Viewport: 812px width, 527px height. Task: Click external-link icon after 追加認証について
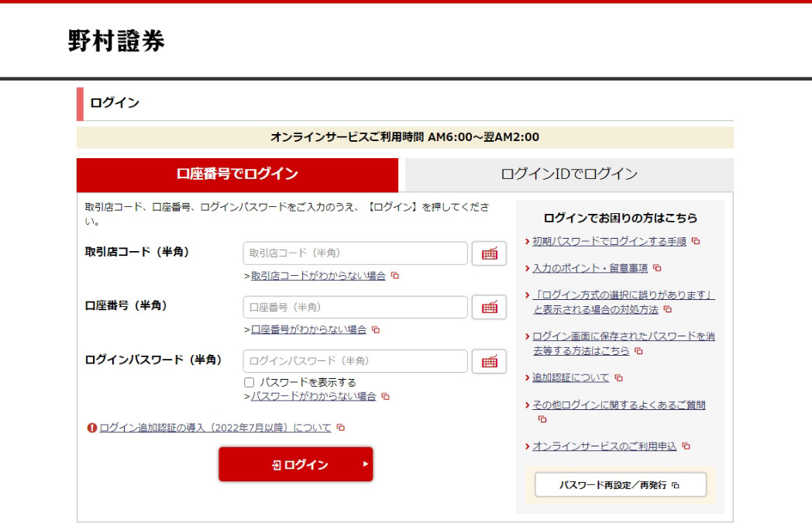click(x=619, y=377)
